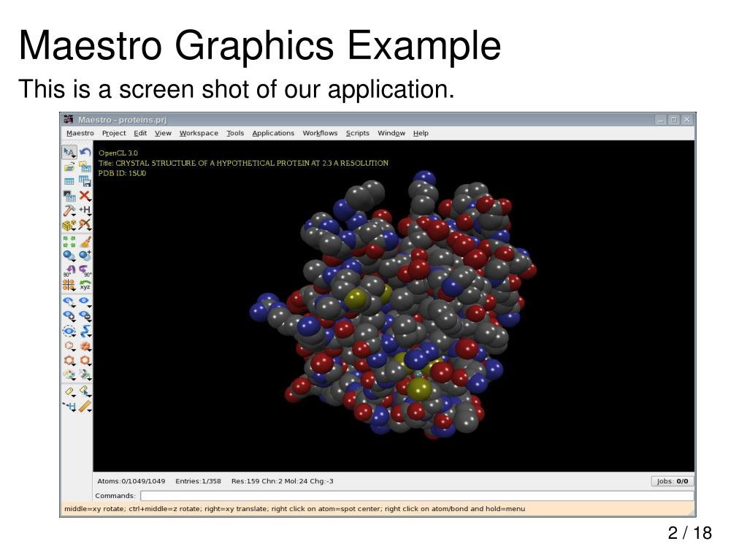
Task: Click the green arrows Fit to Screen icon
Action: [69, 242]
